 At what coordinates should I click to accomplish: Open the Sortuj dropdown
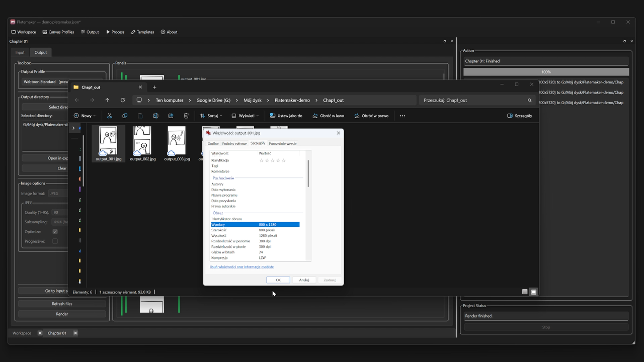click(x=211, y=116)
